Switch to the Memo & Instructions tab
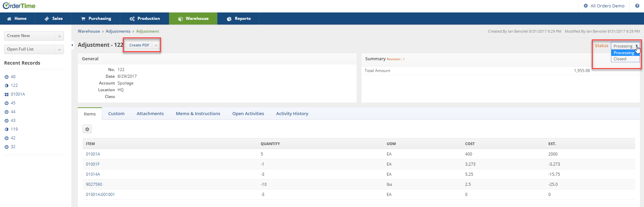 pos(198,114)
